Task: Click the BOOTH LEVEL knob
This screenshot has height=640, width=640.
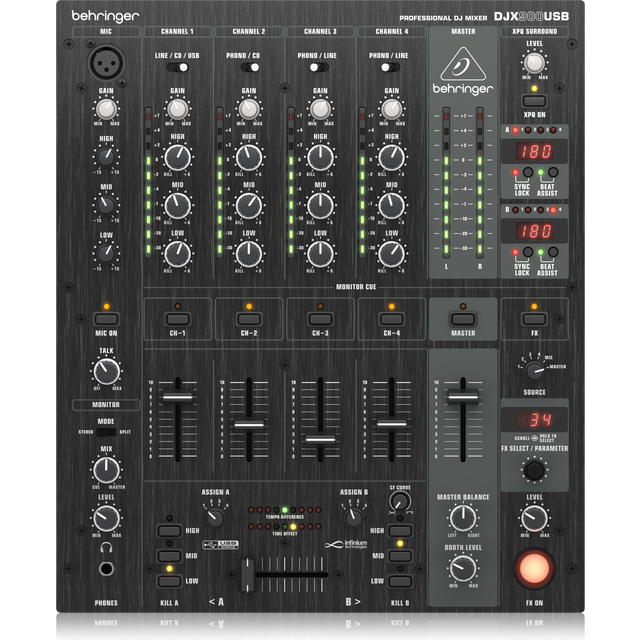Action: pyautogui.click(x=463, y=568)
